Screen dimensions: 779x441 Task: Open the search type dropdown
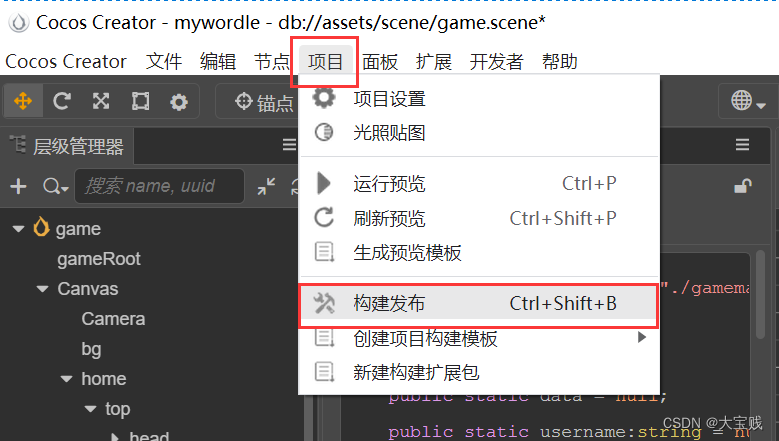pos(55,186)
